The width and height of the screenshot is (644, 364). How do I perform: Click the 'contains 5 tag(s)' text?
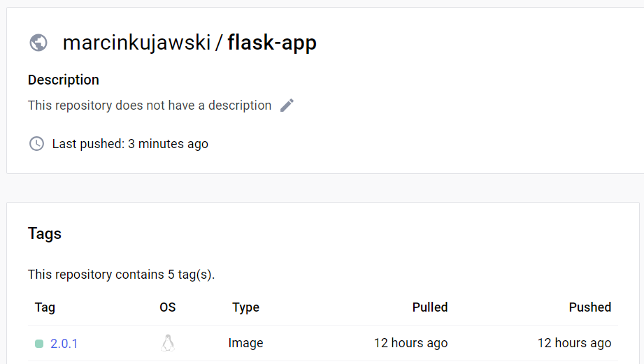pos(121,275)
